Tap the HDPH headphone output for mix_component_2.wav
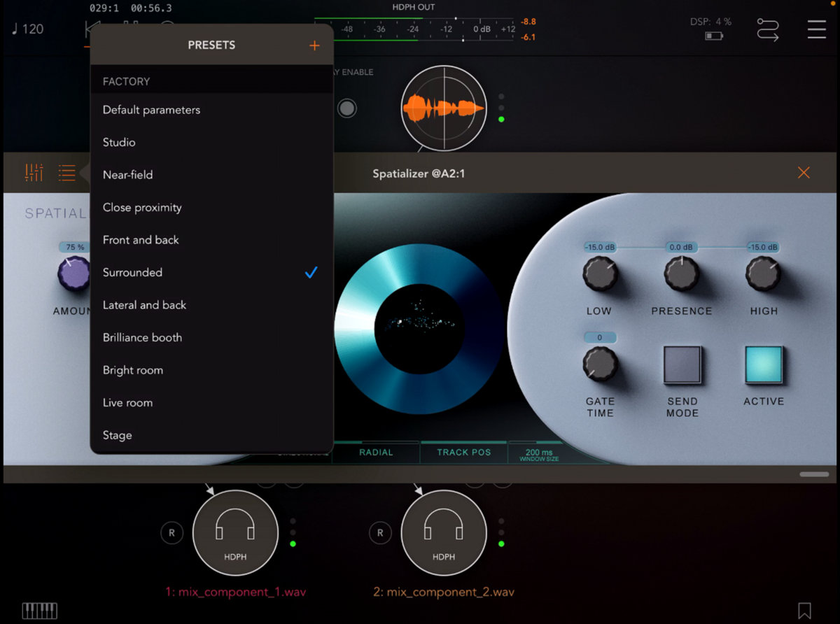This screenshot has width=840, height=624. (x=444, y=533)
